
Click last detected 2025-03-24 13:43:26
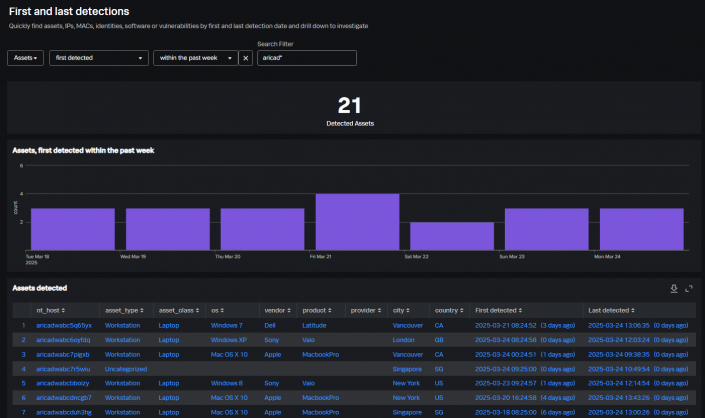(619, 398)
